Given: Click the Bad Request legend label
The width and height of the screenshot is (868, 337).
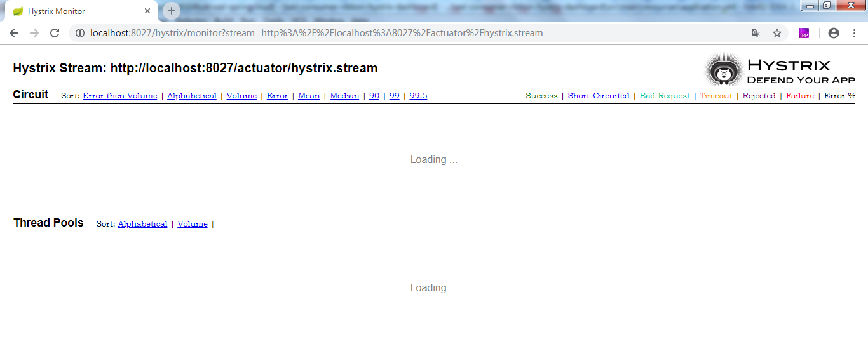Looking at the screenshot, I should point(665,96).
